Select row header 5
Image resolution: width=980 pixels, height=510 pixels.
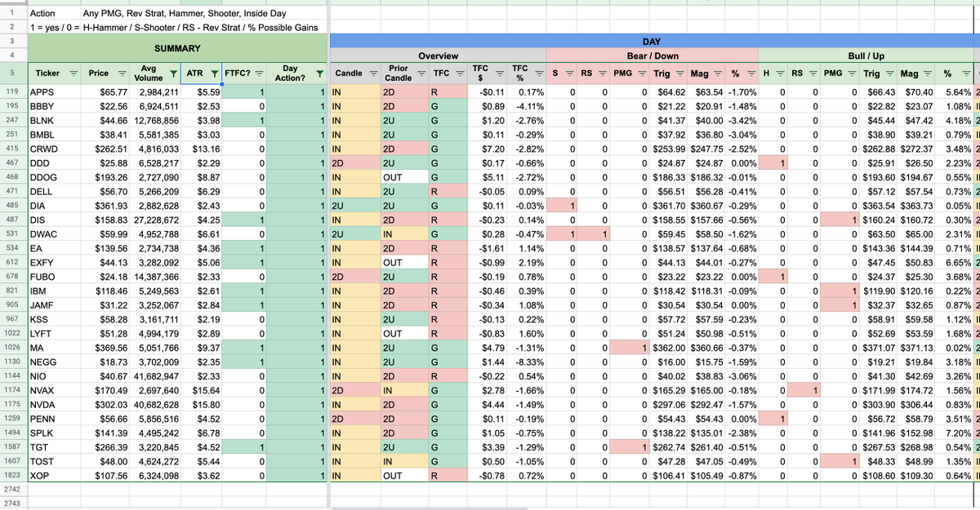(12, 73)
